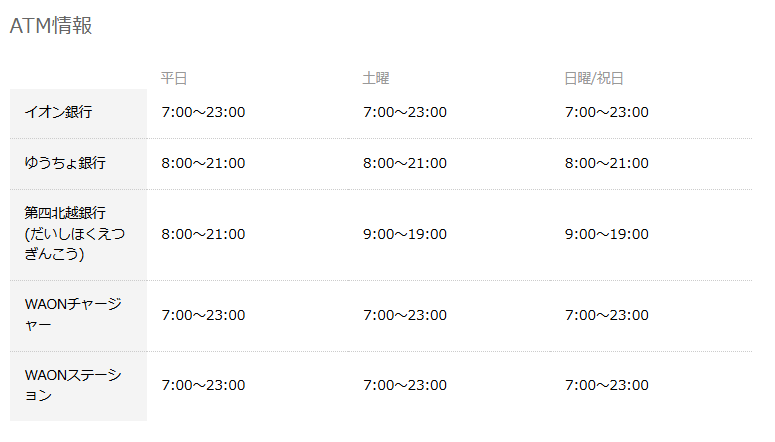This screenshot has height=442, width=775.
Task: Click the ATM情報 heading
Action: [51, 26]
